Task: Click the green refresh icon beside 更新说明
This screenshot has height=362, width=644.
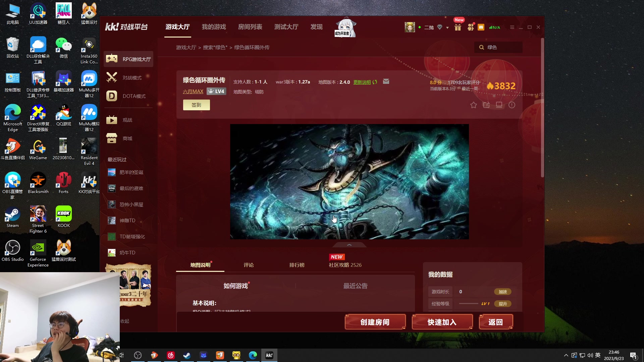Action: pyautogui.click(x=375, y=82)
